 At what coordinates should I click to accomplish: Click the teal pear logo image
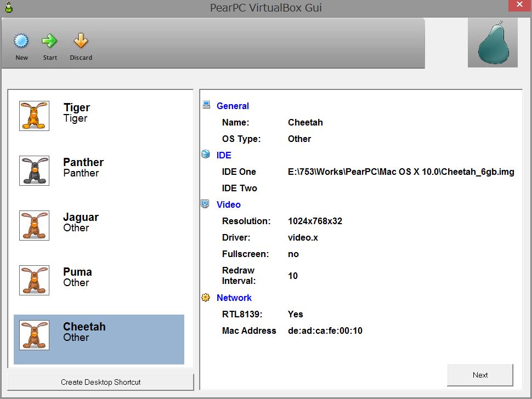(493, 43)
